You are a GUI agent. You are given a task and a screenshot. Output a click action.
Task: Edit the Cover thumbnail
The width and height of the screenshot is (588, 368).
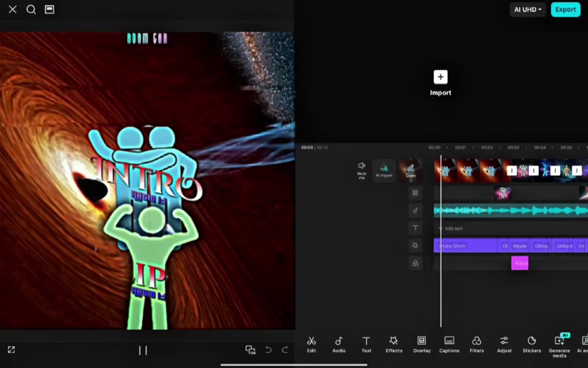pyautogui.click(x=411, y=170)
